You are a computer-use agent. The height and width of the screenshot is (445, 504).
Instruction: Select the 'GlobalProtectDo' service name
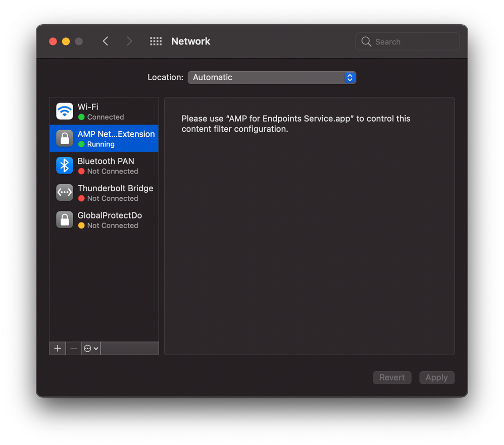(110, 215)
